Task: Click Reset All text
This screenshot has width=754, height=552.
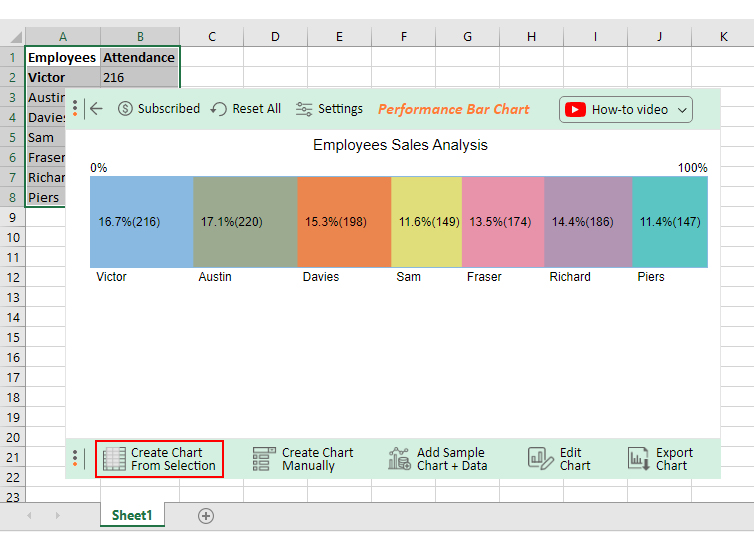Action: coord(256,109)
